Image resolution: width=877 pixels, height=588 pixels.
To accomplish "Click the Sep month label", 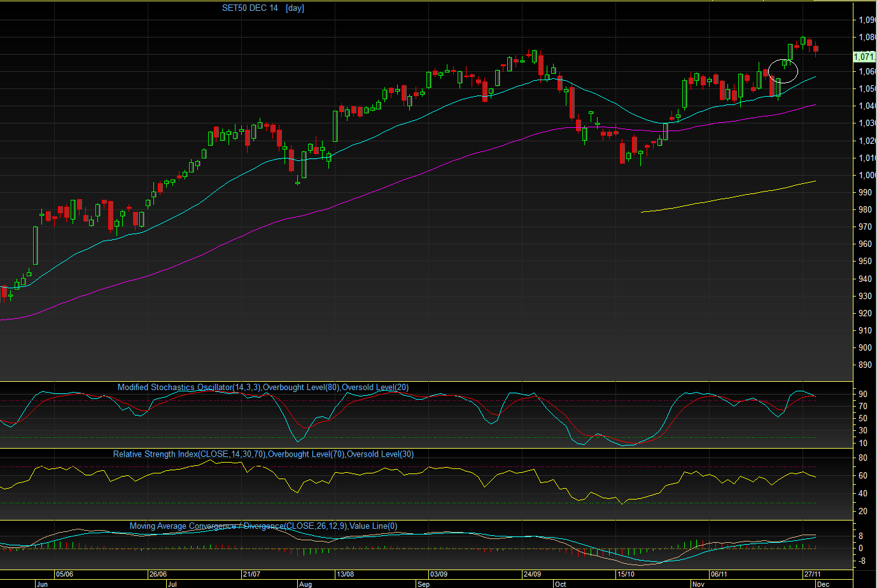I will coord(423,584).
